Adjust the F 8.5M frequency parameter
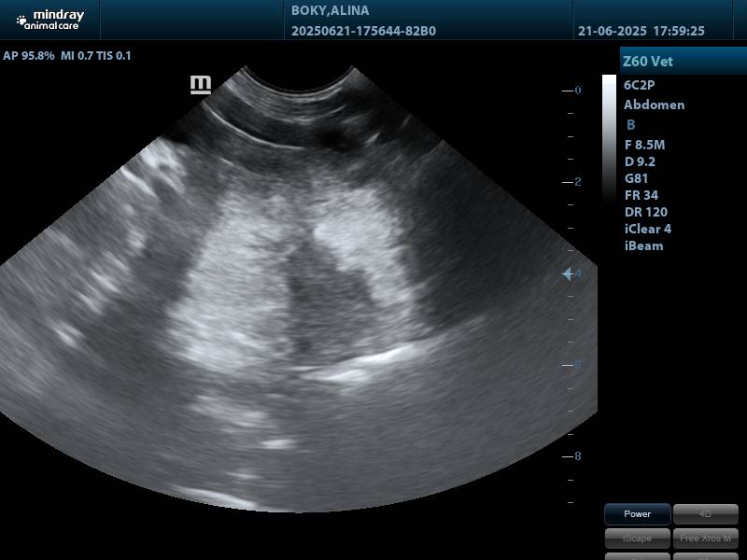Screen dimensions: 747x560 [x=644, y=145]
